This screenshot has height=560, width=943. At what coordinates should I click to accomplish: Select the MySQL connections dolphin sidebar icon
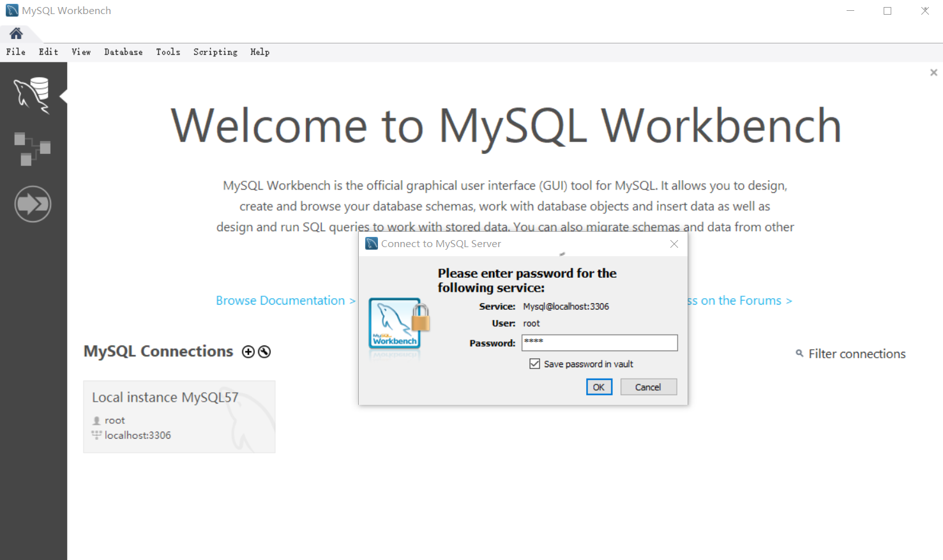(x=33, y=96)
